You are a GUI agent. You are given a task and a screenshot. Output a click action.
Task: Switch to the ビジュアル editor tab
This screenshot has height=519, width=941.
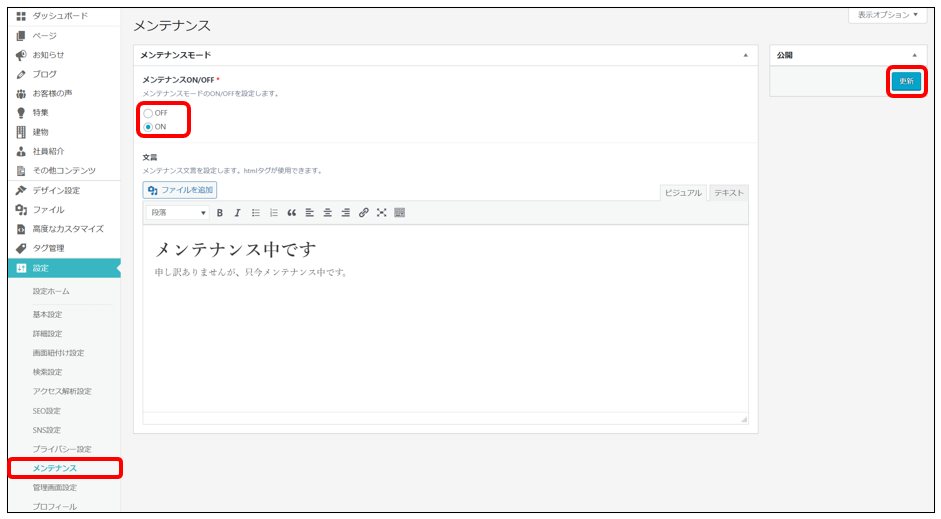(683, 193)
